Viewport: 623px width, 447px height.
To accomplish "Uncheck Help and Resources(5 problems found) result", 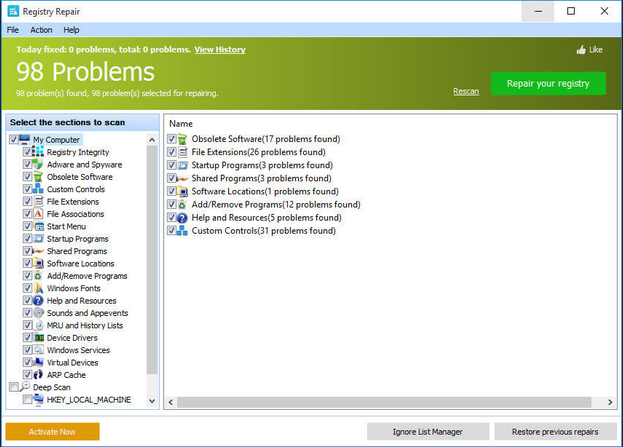I will (172, 217).
